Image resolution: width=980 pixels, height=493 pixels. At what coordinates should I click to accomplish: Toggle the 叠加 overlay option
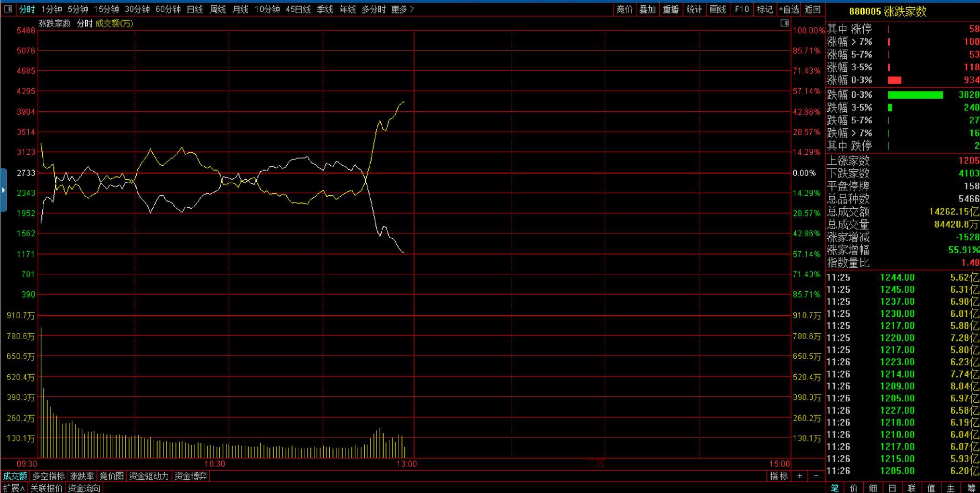[647, 9]
